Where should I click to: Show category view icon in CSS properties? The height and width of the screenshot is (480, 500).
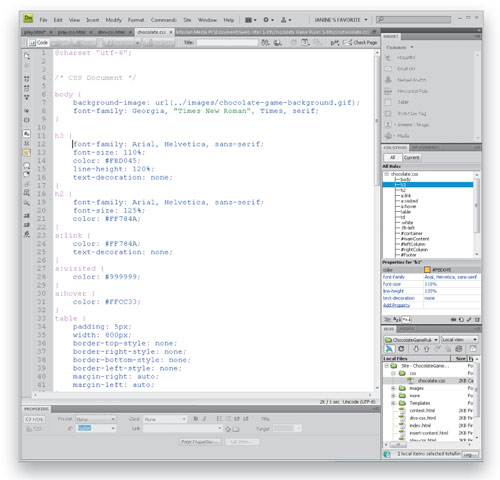pyautogui.click(x=387, y=319)
